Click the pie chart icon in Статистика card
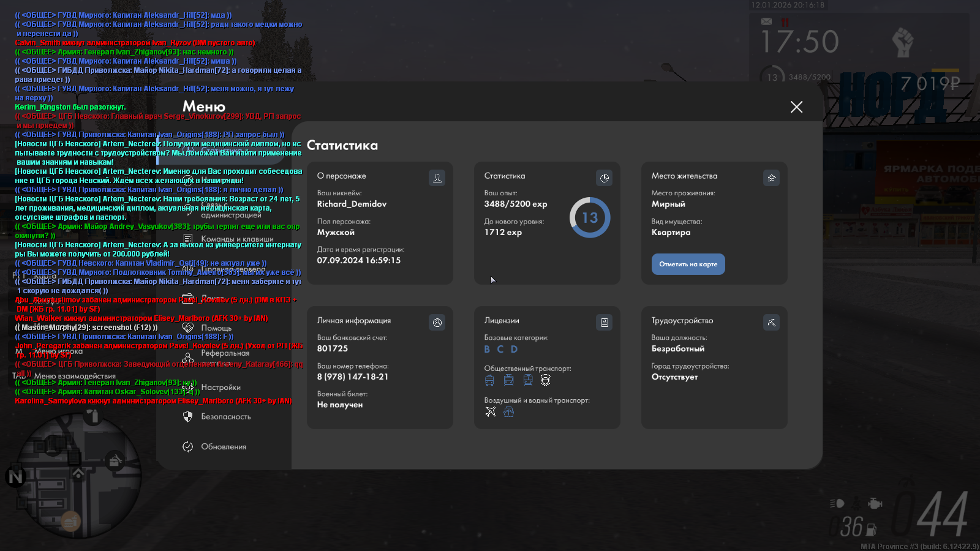This screenshot has width=980, height=551. pos(604,178)
